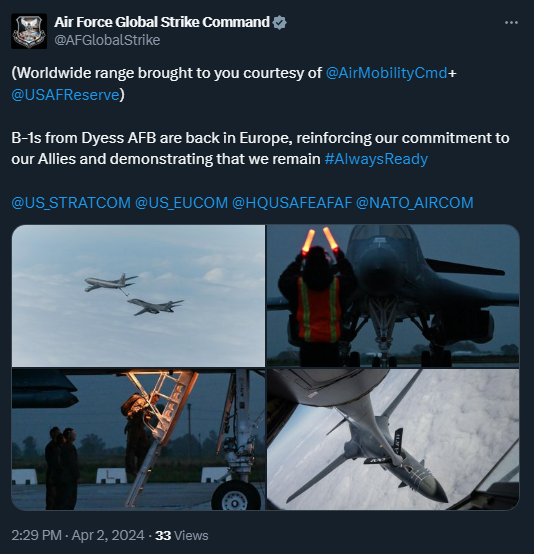
Task: Open the @US_STRATCOM mention
Action: [x=71, y=203]
